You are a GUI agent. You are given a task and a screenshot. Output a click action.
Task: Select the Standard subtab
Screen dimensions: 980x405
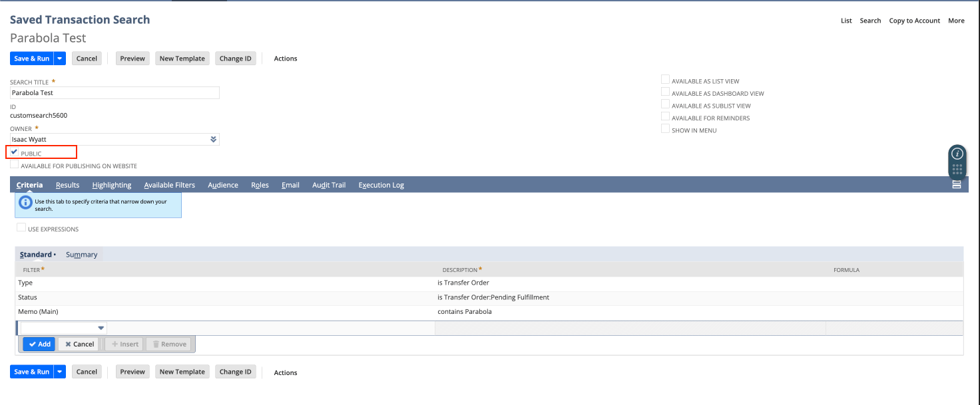pos(36,255)
